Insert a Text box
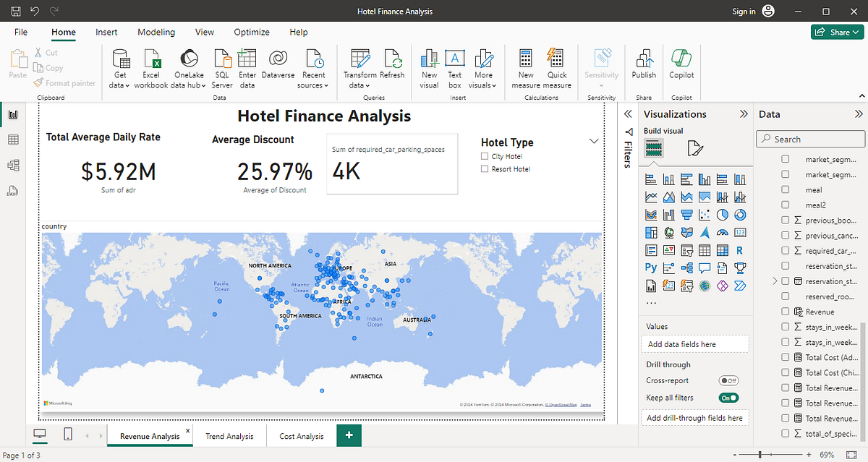 point(454,69)
